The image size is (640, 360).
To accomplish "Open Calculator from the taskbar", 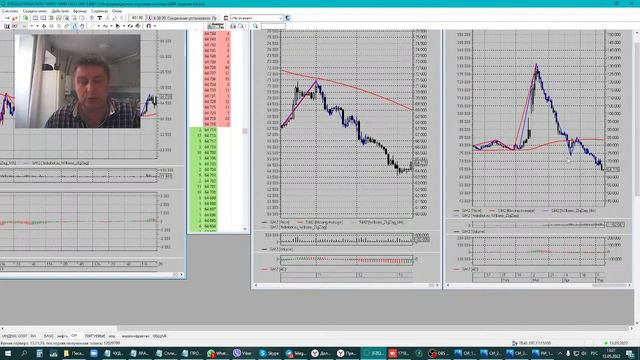I will [x=40, y=353].
